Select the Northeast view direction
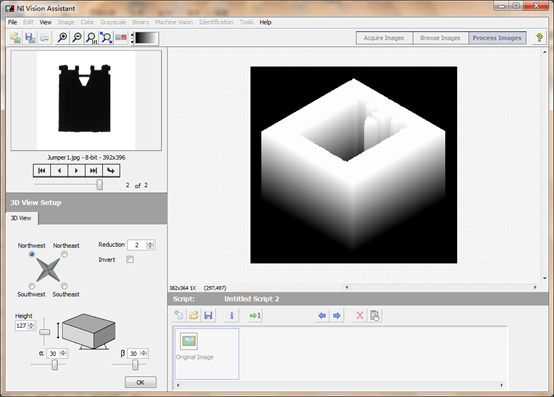The image size is (554, 397). (x=64, y=254)
